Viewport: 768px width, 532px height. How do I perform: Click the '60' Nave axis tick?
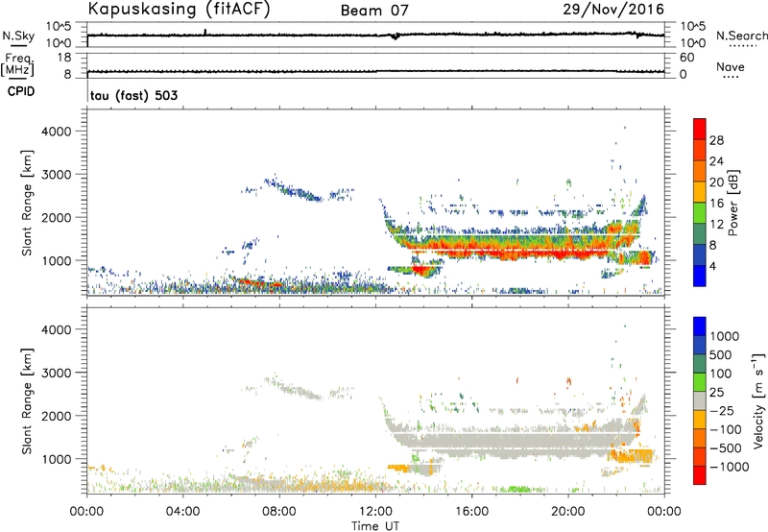[687, 58]
